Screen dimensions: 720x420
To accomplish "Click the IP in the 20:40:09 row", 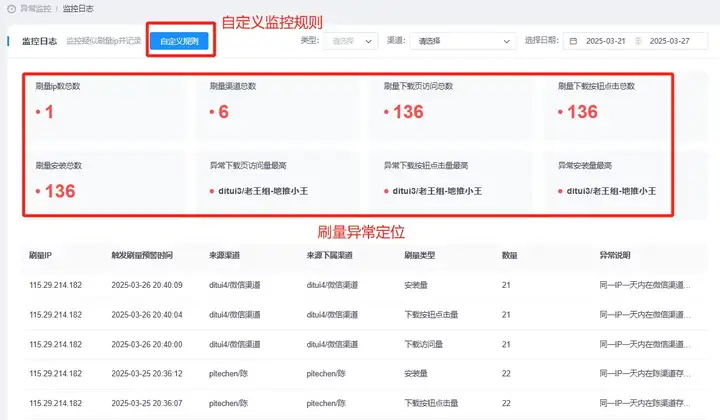I will 56,285.
